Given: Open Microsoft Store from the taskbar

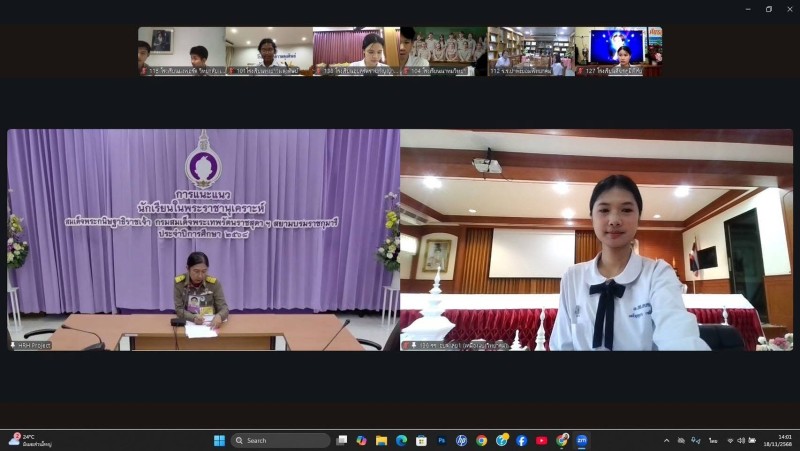Looking at the screenshot, I should [x=421, y=440].
